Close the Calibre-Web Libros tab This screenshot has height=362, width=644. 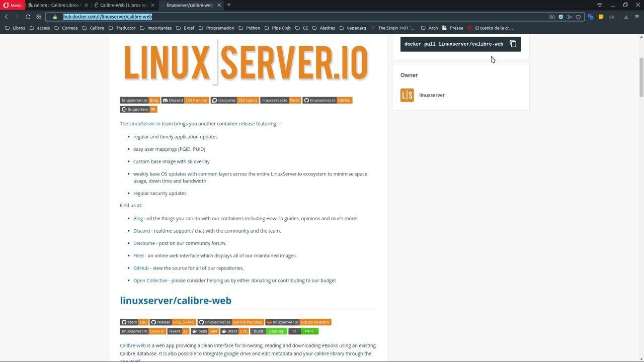point(152,5)
